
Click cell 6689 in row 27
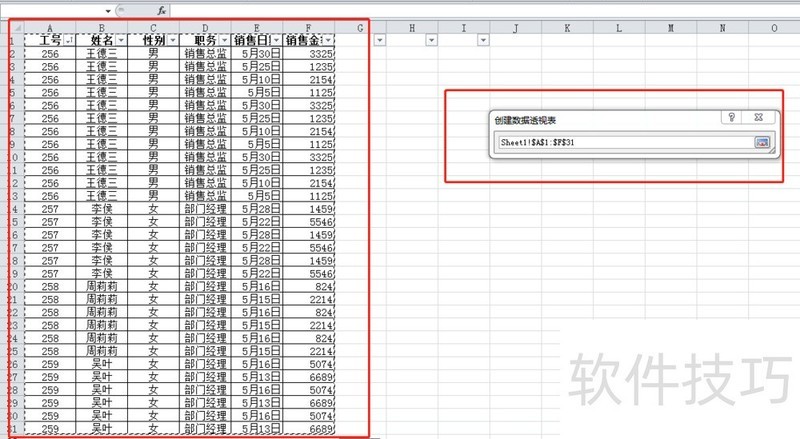pos(308,377)
